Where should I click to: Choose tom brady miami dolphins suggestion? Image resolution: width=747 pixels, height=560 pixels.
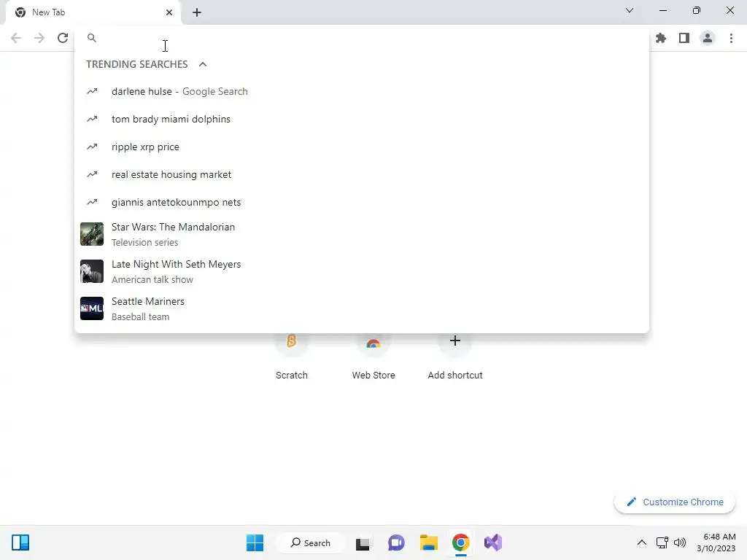pyautogui.click(x=362, y=119)
